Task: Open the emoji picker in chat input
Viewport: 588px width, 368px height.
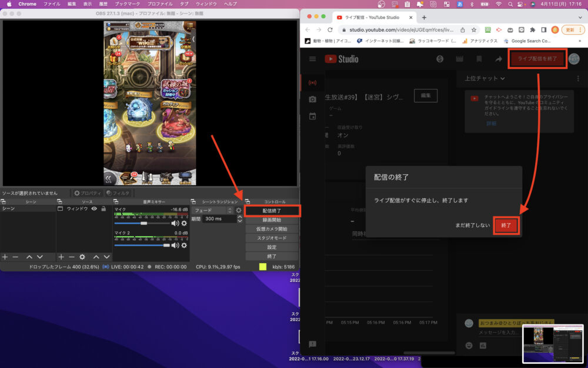Action: coord(469,345)
